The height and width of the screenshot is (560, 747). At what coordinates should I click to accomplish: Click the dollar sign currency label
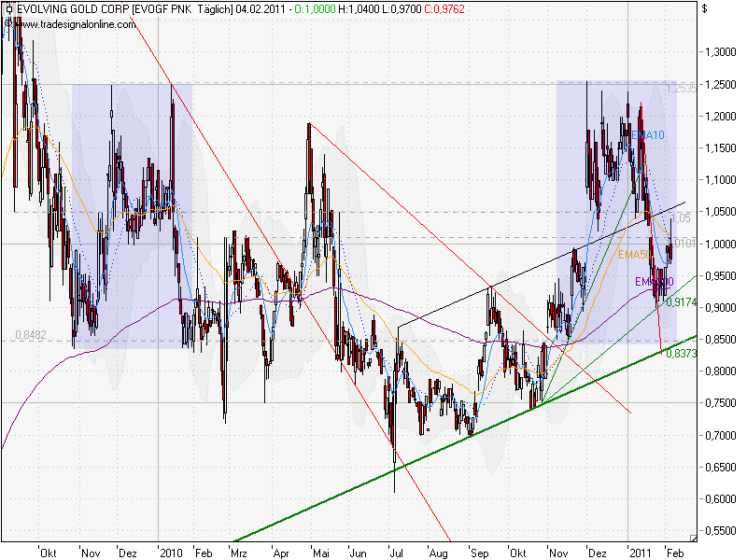click(x=703, y=9)
